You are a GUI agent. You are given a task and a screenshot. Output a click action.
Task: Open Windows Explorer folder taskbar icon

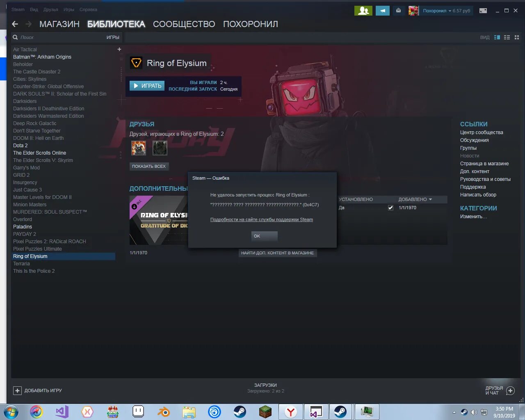click(x=189, y=411)
